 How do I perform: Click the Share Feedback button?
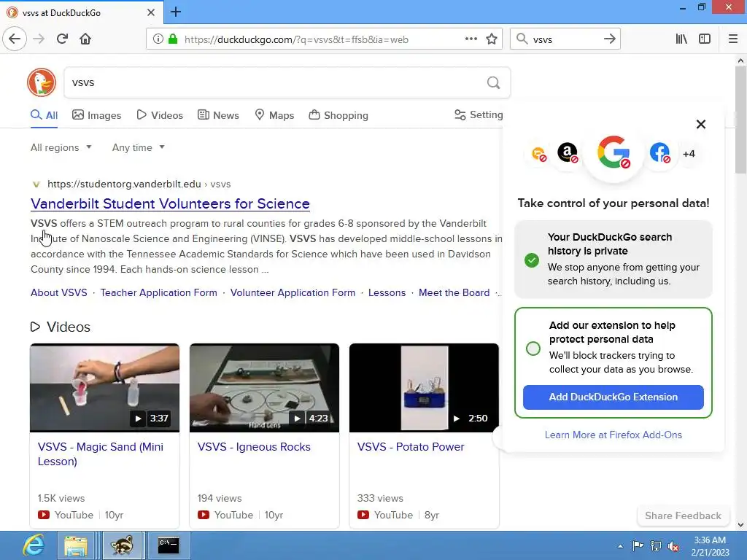coord(683,516)
